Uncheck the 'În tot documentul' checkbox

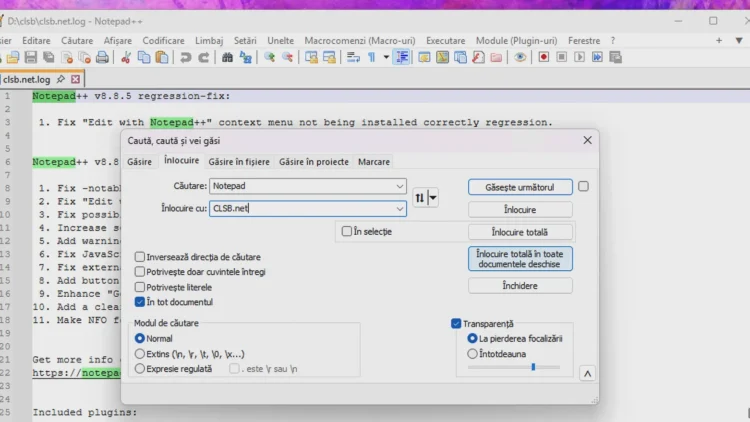(x=140, y=302)
